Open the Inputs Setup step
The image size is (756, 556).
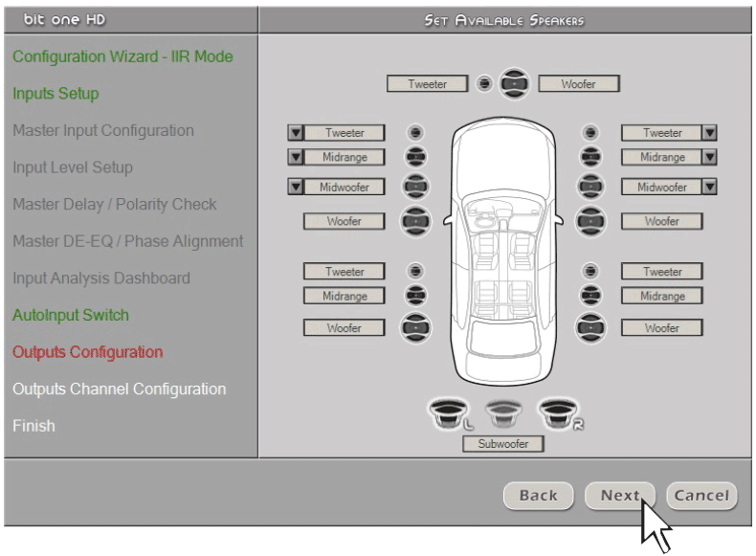click(56, 93)
